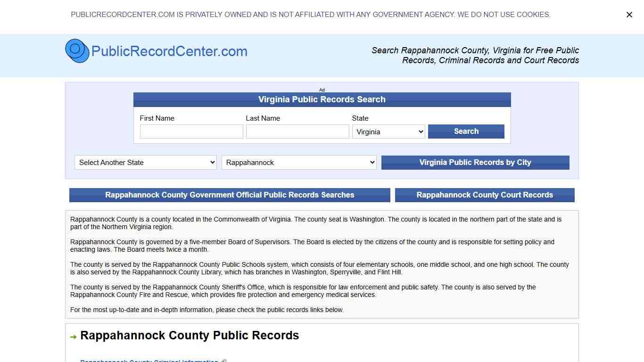
Task: Open Rappahannock County Government Official Public Records Searches
Action: 229,195
